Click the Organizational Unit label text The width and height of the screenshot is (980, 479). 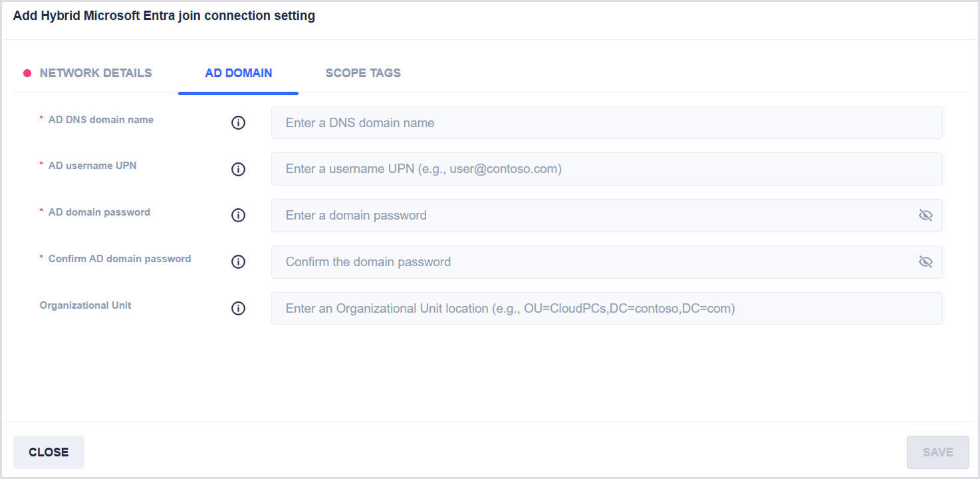(x=86, y=305)
